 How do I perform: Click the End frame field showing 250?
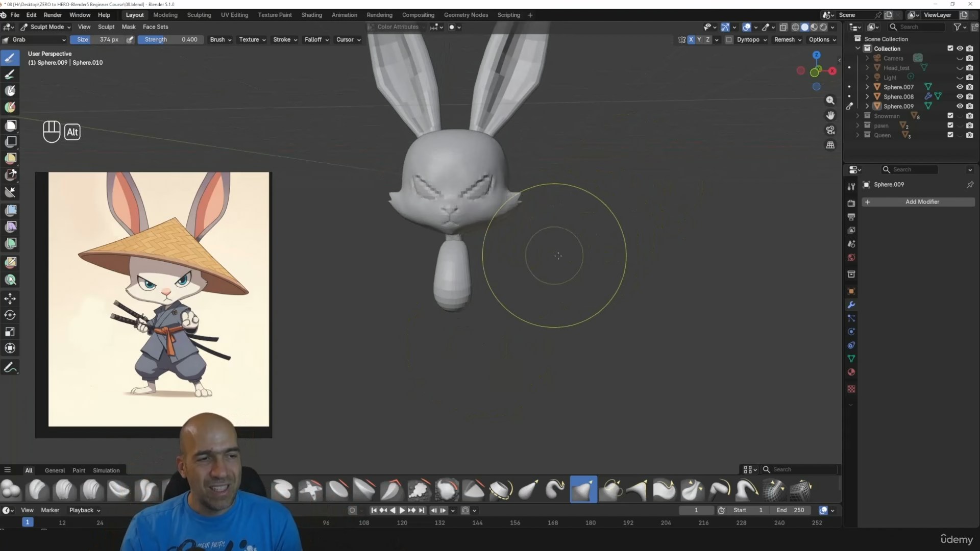coord(791,510)
